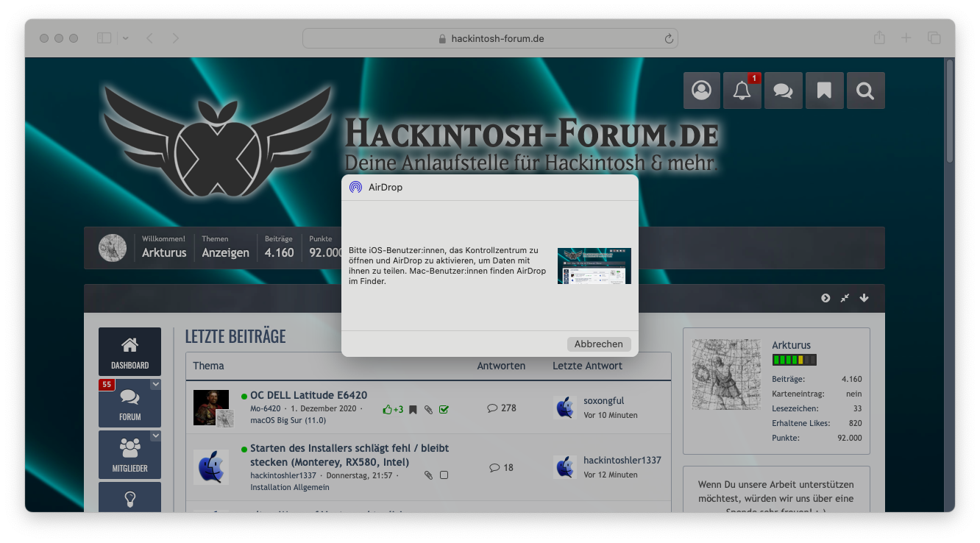Click the small round avatar in the user bar

point(113,248)
